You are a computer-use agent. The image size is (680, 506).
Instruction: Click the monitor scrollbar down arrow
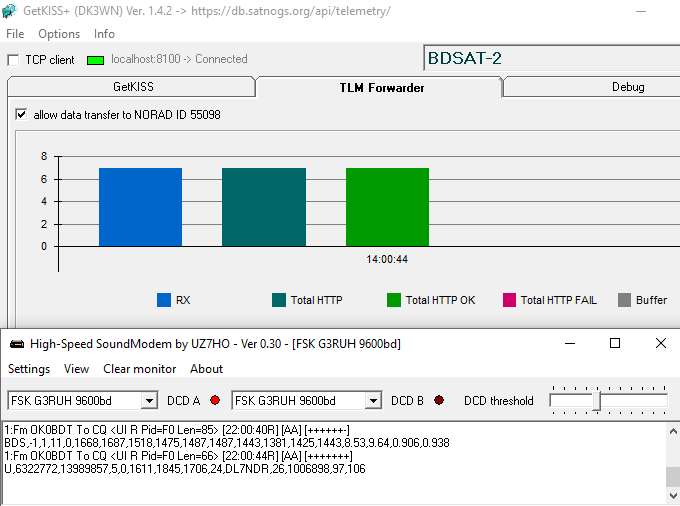point(673,495)
